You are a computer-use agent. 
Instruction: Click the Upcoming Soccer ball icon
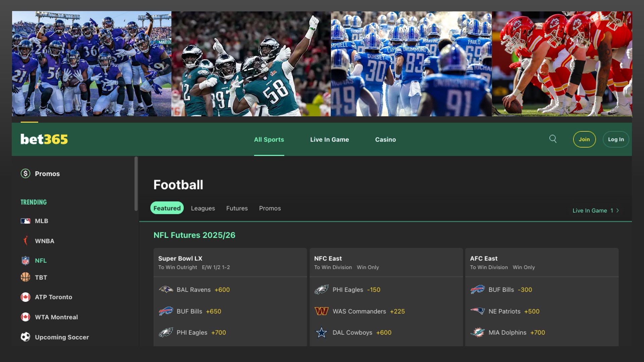point(25,337)
